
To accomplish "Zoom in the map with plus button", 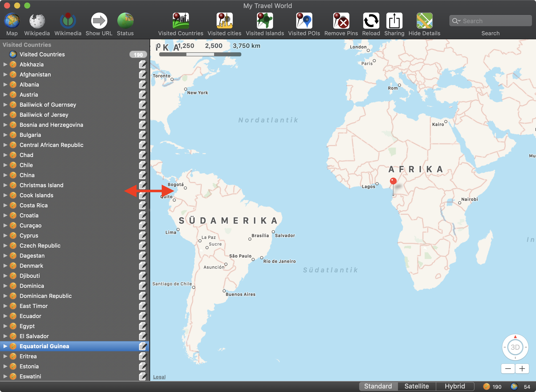I will point(522,369).
